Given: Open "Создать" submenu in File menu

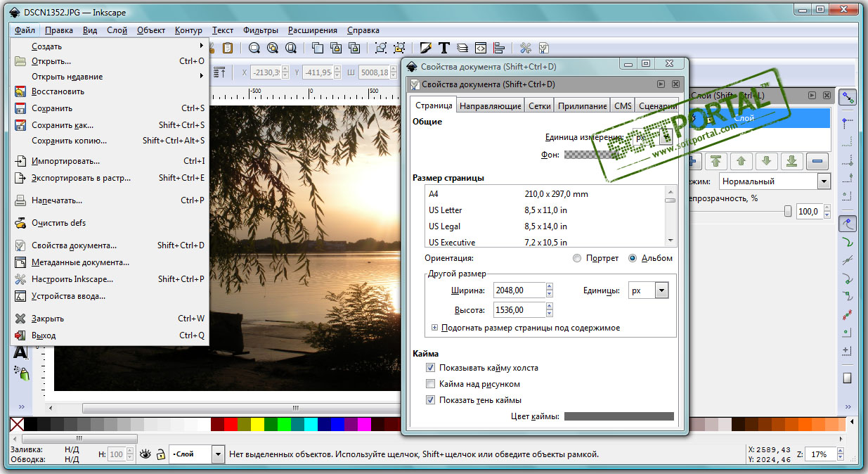Looking at the screenshot, I should click(110, 46).
